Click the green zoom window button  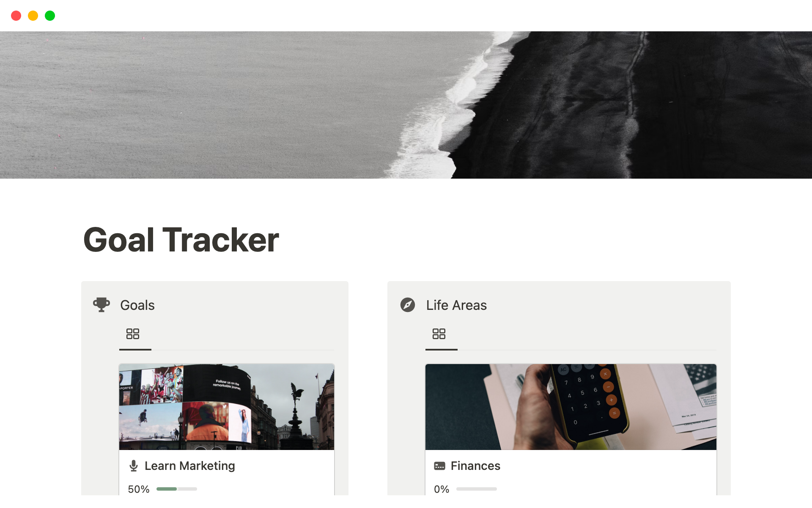pyautogui.click(x=50, y=16)
